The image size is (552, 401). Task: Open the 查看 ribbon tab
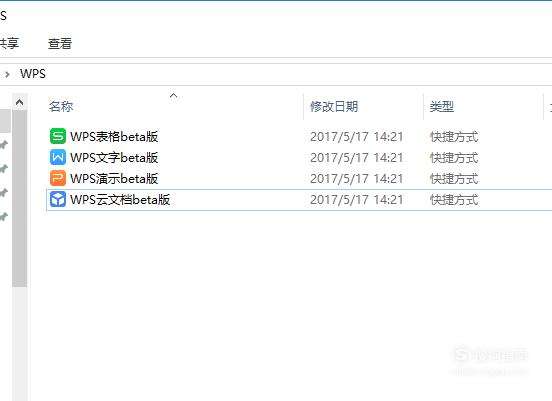(x=60, y=44)
